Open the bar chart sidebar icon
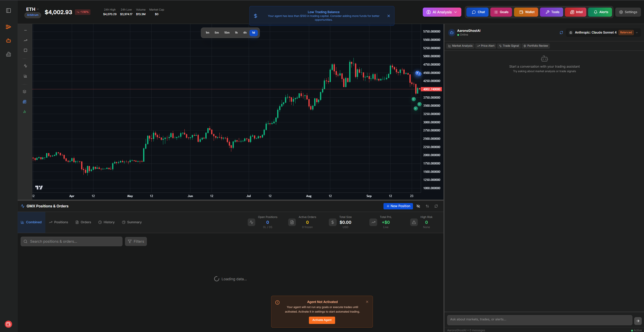 tap(9, 54)
